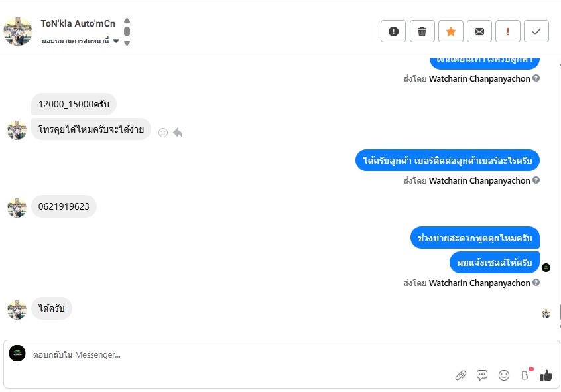
Task: Type in the Messenger reply field
Action: tap(232, 355)
